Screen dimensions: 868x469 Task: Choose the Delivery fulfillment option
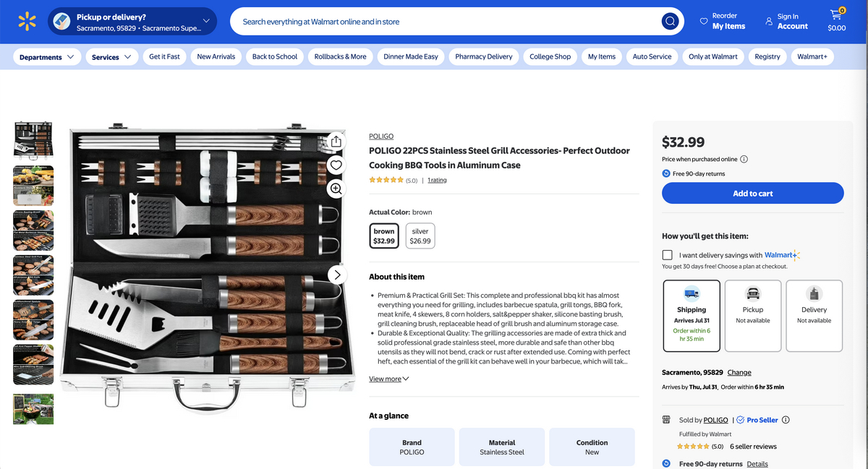click(814, 316)
